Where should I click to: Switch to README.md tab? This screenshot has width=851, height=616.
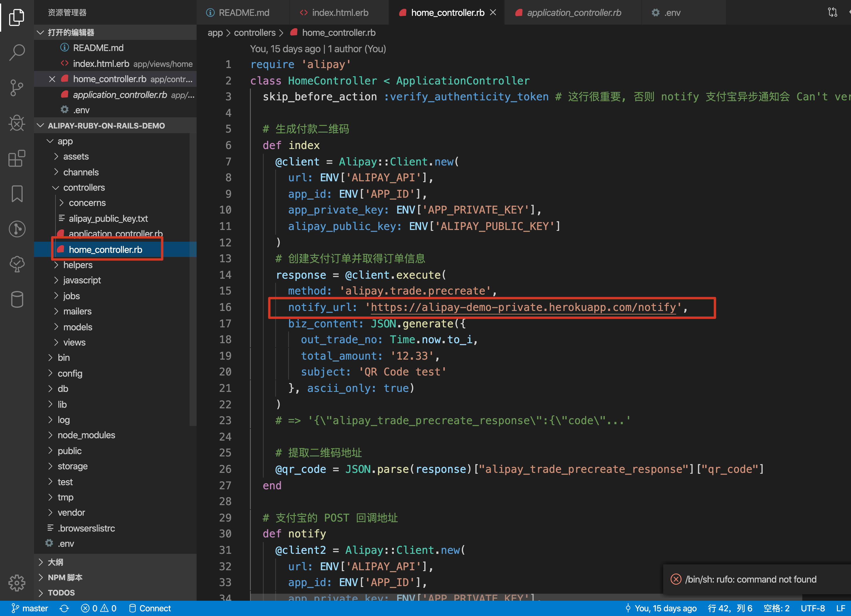(244, 13)
